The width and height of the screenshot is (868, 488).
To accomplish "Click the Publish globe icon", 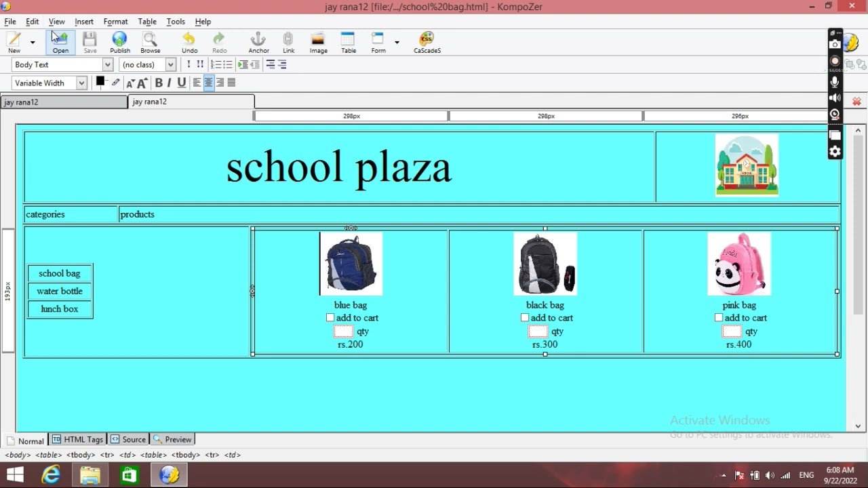I will 120,42.
